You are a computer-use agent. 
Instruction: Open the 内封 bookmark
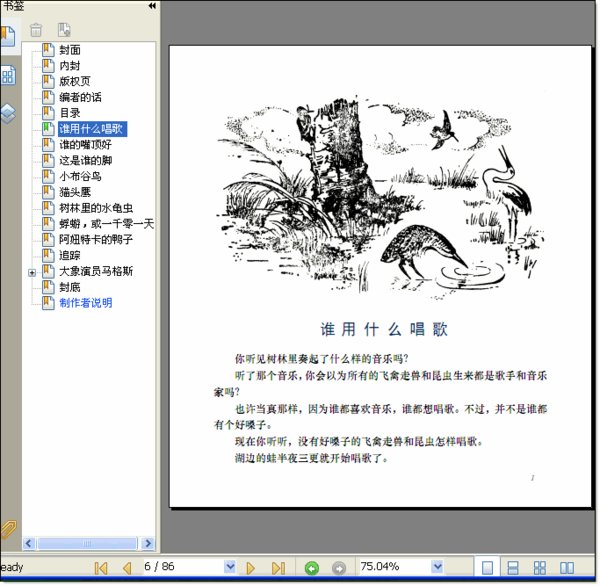tap(70, 65)
